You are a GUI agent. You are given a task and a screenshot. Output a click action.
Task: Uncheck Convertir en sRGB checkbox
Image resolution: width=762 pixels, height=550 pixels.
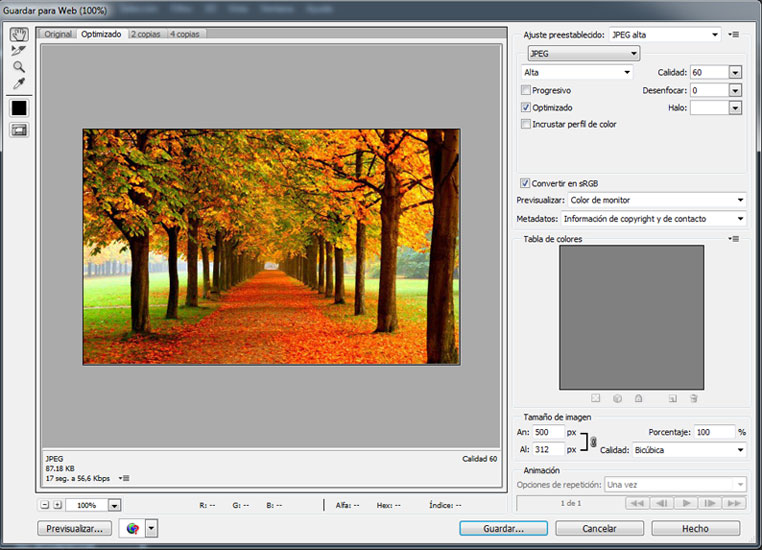point(525,183)
